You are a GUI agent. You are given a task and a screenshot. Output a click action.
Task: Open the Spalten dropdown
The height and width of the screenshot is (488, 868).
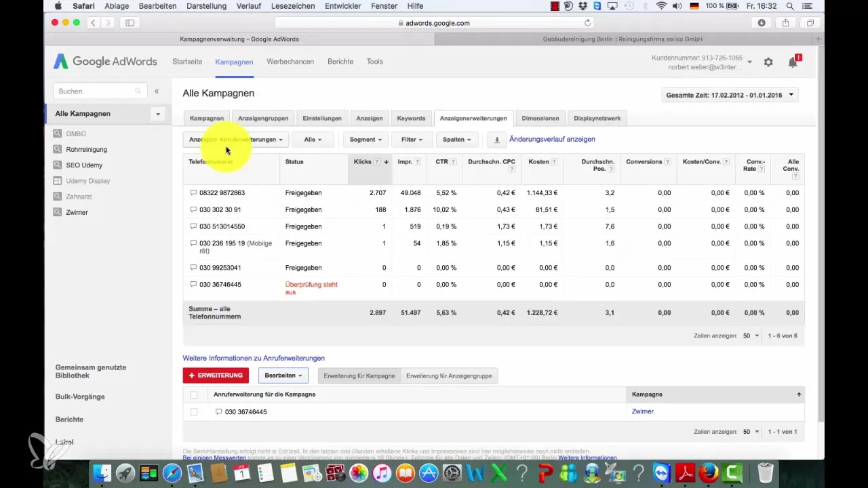tap(457, 140)
